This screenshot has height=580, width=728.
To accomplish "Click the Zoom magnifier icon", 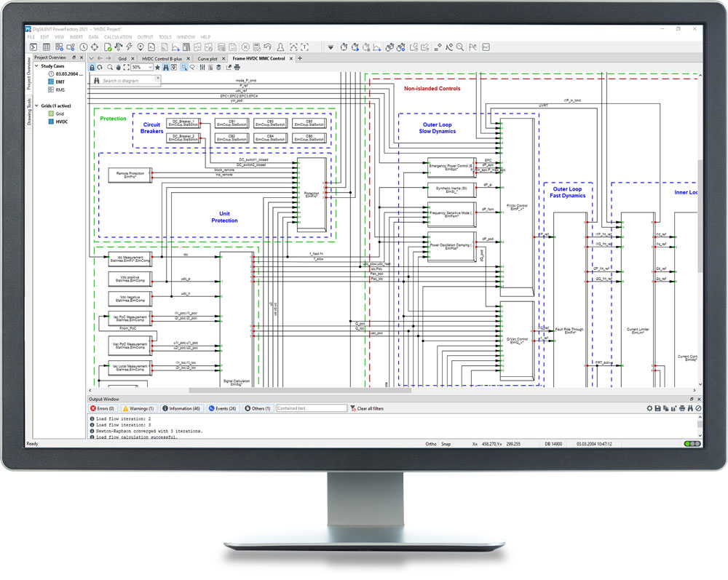I will (x=108, y=67).
